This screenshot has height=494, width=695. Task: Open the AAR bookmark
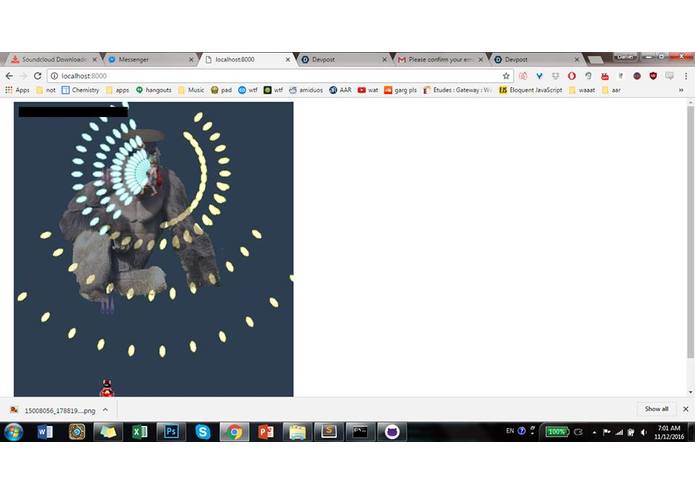(x=340, y=90)
